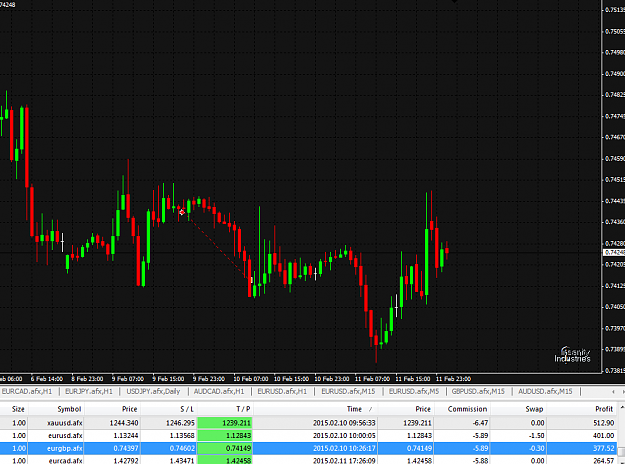Click the open price 1.13244 cell
The width and height of the screenshot is (625, 464).
(x=126, y=436)
